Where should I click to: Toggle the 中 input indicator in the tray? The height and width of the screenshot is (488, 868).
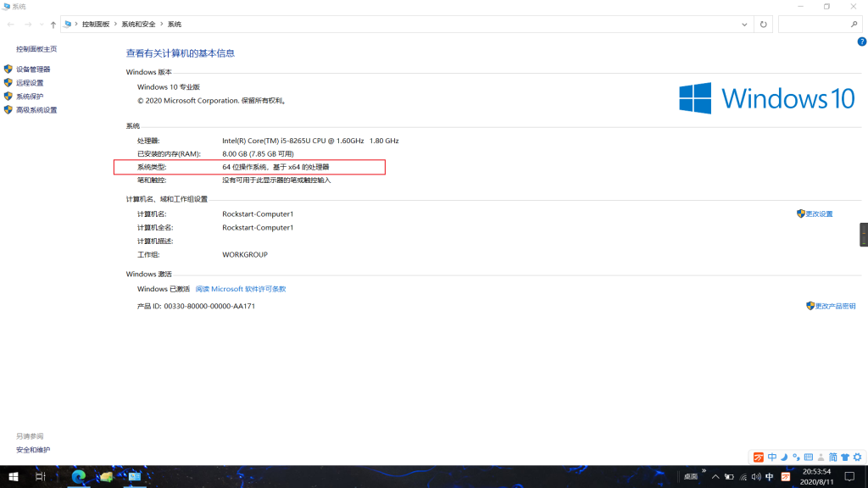(x=770, y=477)
